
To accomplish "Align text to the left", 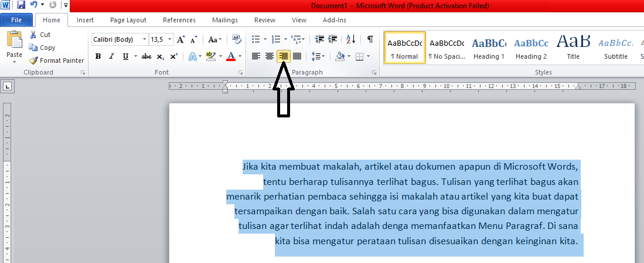I will (x=256, y=56).
